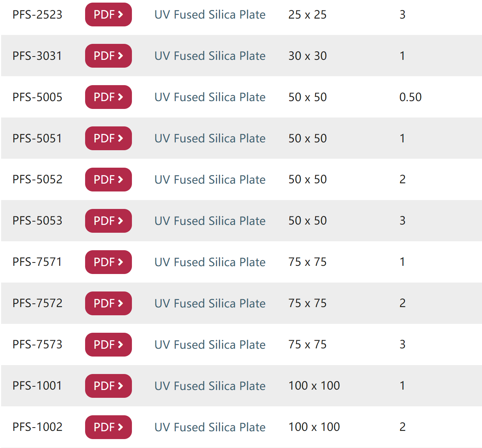Open UV Fused Silica Plate link for PFS-2523
This screenshot has height=448, width=482.
tap(210, 14)
